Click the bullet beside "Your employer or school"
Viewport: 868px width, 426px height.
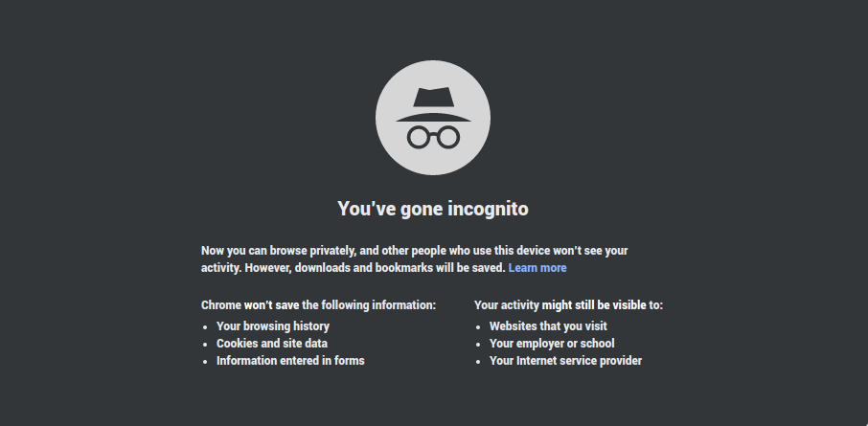click(x=479, y=345)
